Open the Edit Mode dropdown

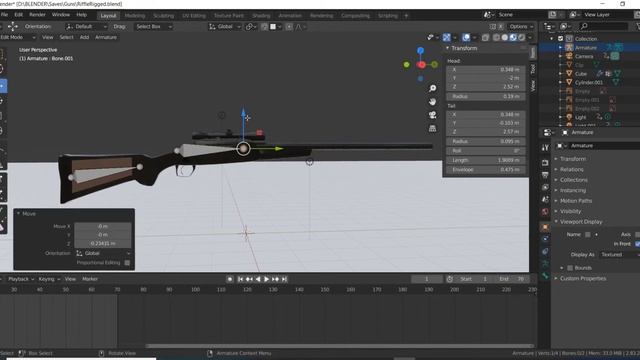[x=18, y=37]
